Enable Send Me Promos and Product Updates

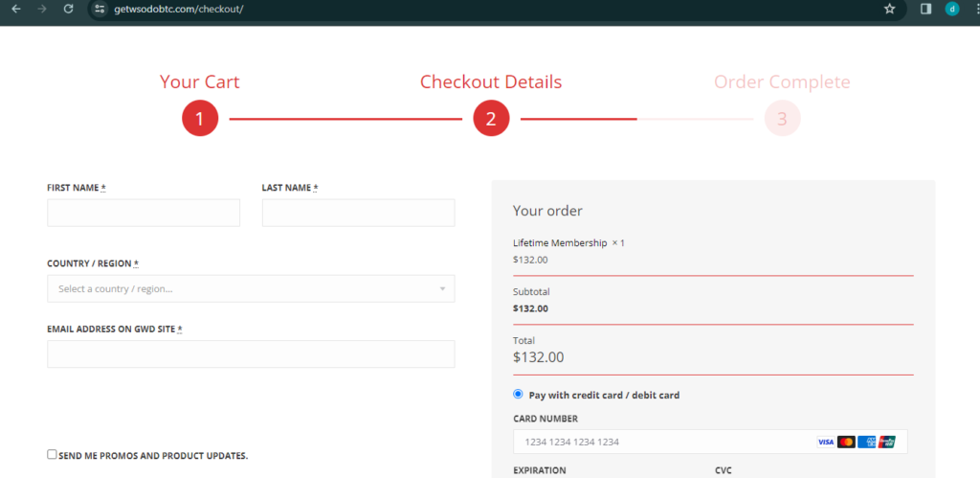click(53, 455)
